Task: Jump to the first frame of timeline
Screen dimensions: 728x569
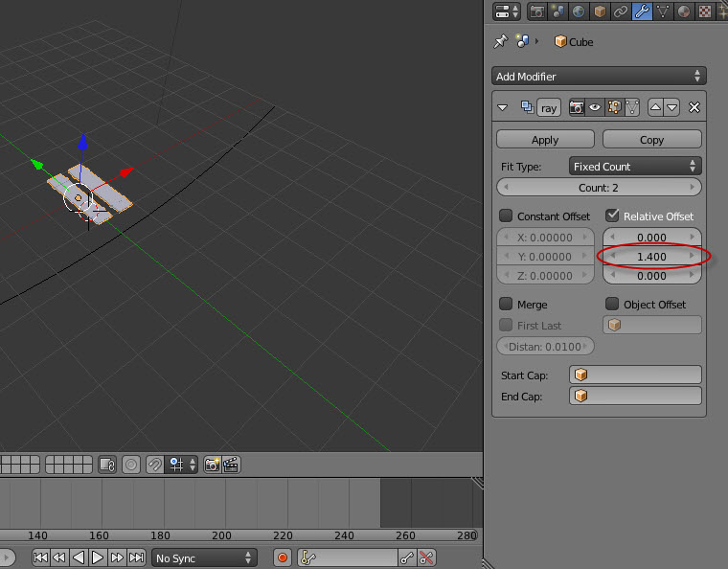Action: [40, 558]
